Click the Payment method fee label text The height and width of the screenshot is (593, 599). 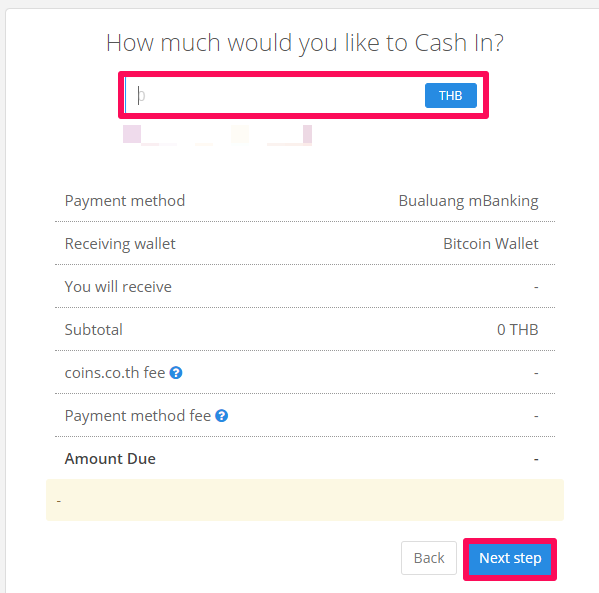click(x=138, y=416)
